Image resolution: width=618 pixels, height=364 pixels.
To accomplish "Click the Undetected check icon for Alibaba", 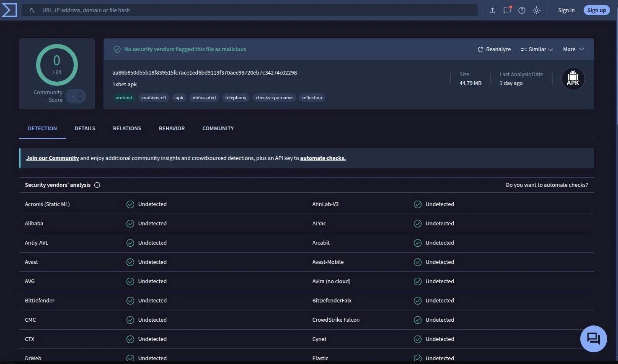I will pyautogui.click(x=130, y=224).
